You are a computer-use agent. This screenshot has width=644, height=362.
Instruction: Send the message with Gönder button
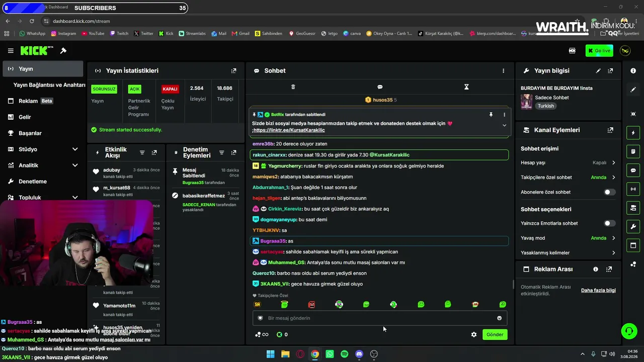[495, 335]
